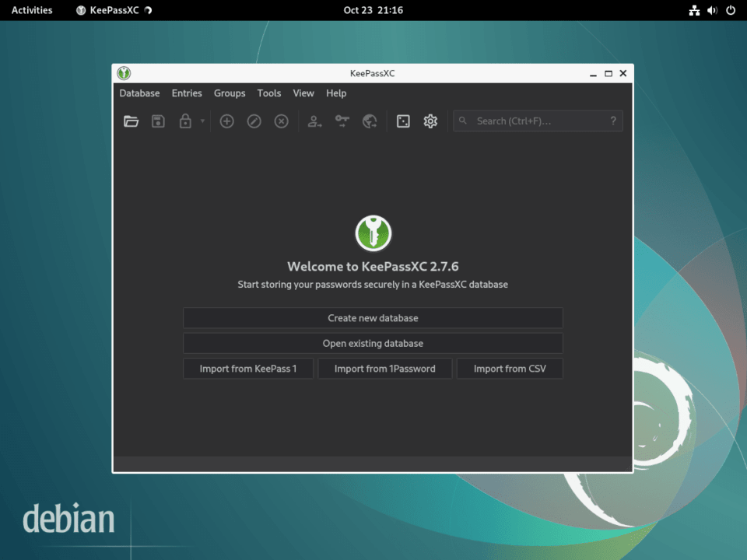Click the clock to open the calendar popover

point(373,10)
